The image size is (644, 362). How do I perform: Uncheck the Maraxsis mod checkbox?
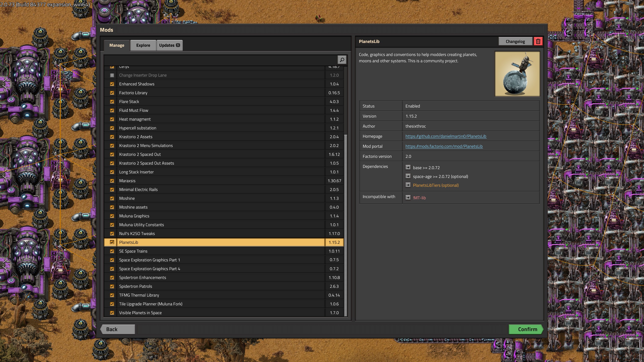tap(112, 181)
